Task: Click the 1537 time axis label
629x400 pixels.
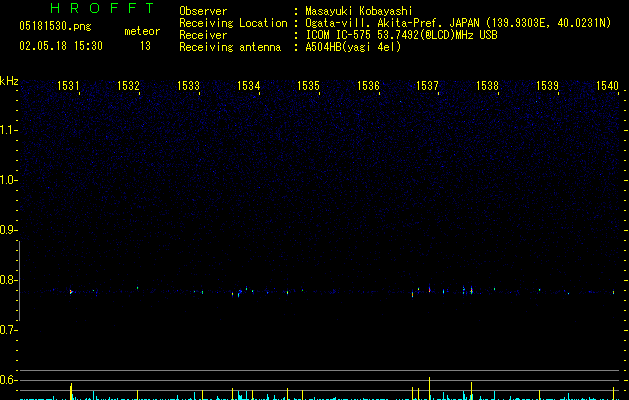Action: (427, 86)
